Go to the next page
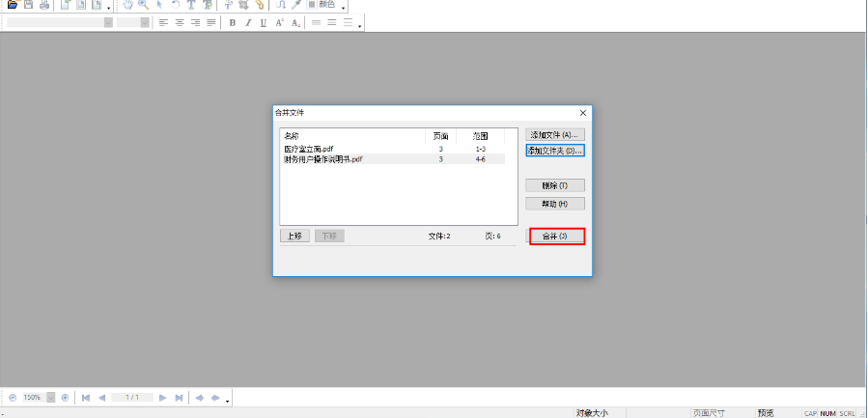This screenshot has width=868, height=418. coord(163,398)
